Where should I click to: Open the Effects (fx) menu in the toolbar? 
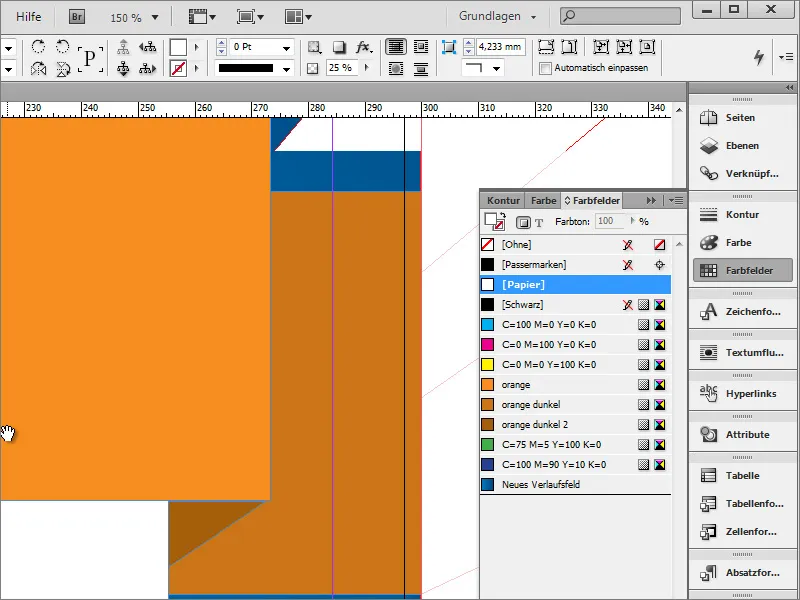tap(364, 46)
